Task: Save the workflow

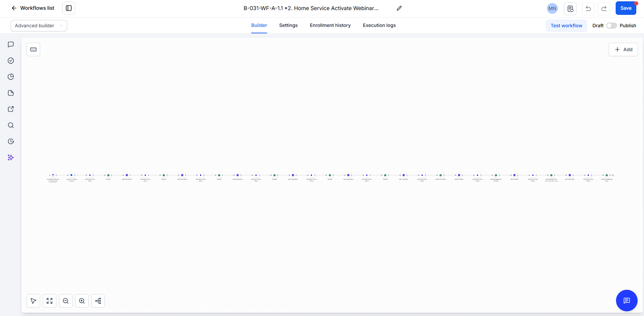Action: click(626, 8)
